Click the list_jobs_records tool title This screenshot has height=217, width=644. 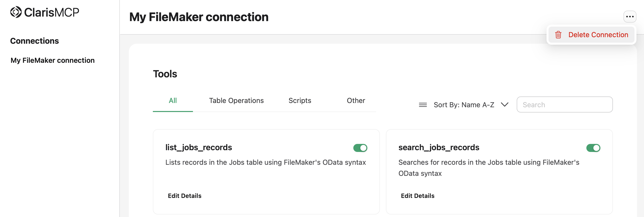[x=198, y=147]
